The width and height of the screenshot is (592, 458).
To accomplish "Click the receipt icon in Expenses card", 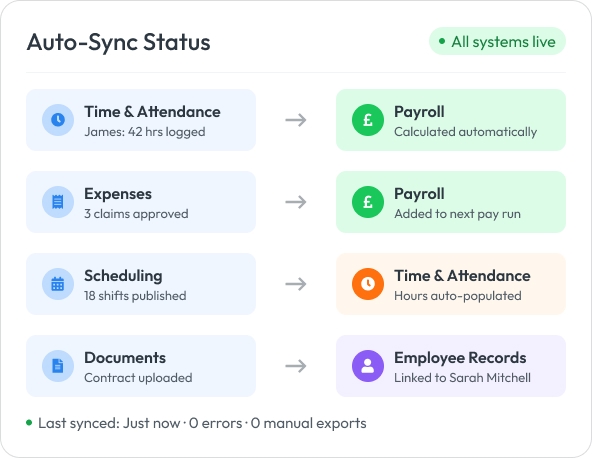I will tap(58, 202).
